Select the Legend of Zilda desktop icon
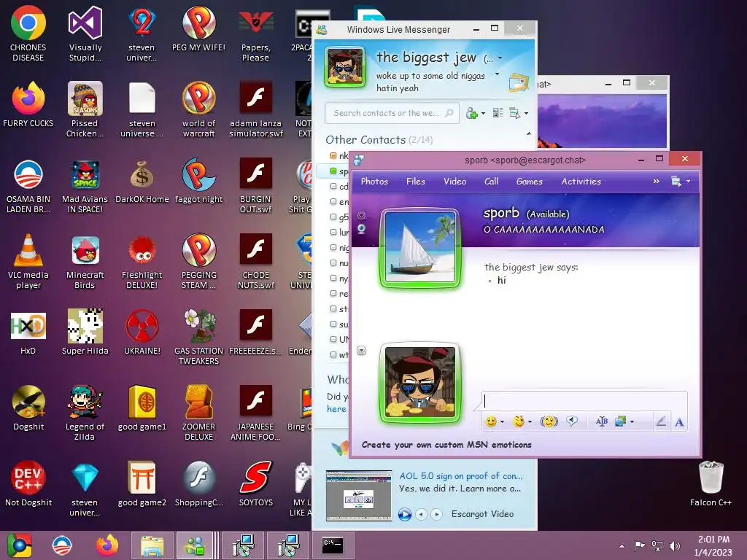The width and height of the screenshot is (747, 560). coord(85,413)
